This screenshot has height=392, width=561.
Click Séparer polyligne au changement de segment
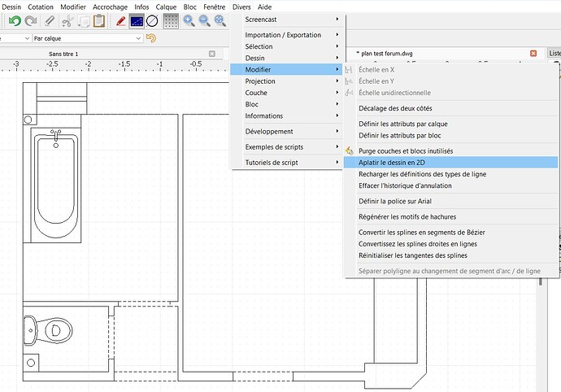(x=450, y=271)
